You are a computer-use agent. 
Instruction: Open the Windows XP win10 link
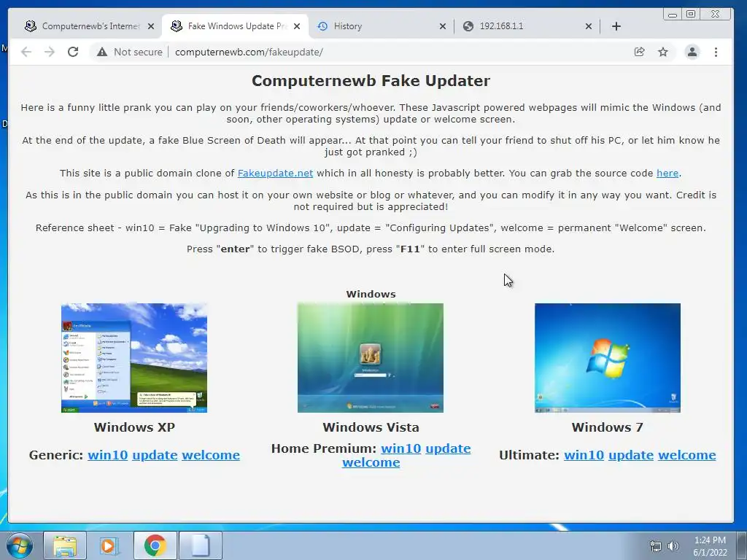click(x=108, y=455)
